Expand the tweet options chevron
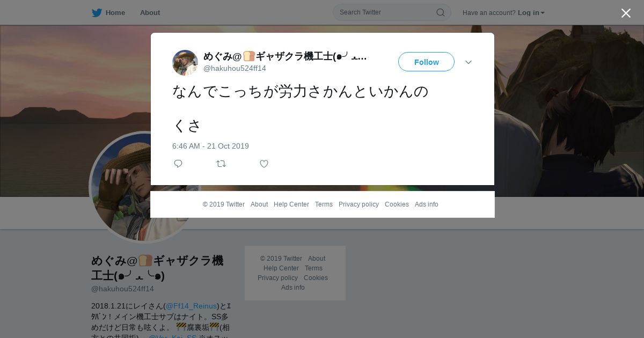The height and width of the screenshot is (338, 644). [469, 62]
